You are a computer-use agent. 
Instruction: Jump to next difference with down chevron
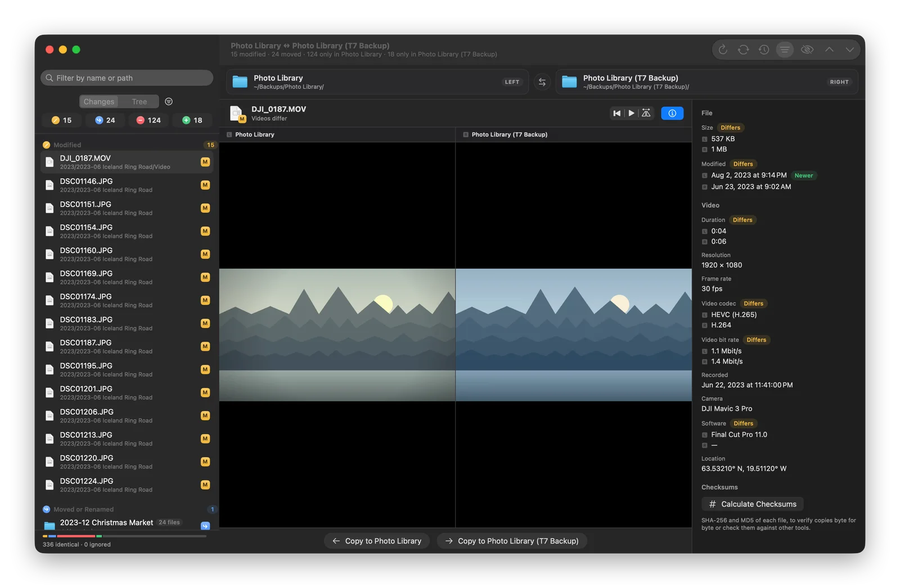click(849, 49)
